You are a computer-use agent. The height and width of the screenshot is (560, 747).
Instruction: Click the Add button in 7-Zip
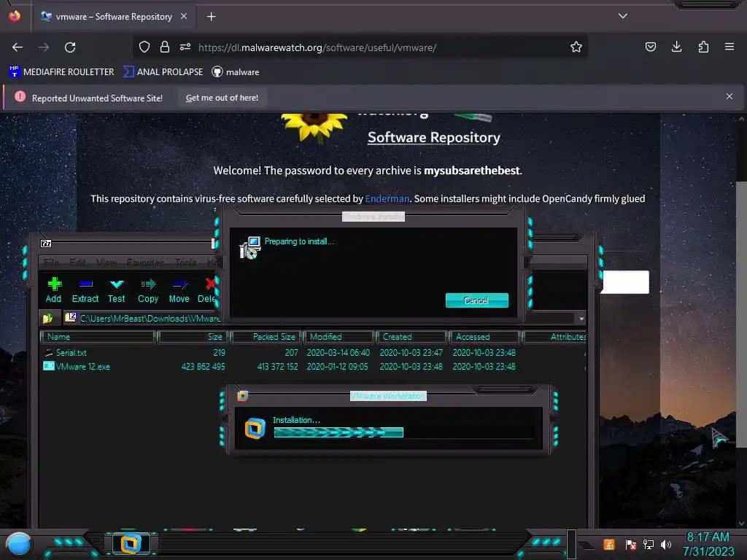tap(54, 290)
